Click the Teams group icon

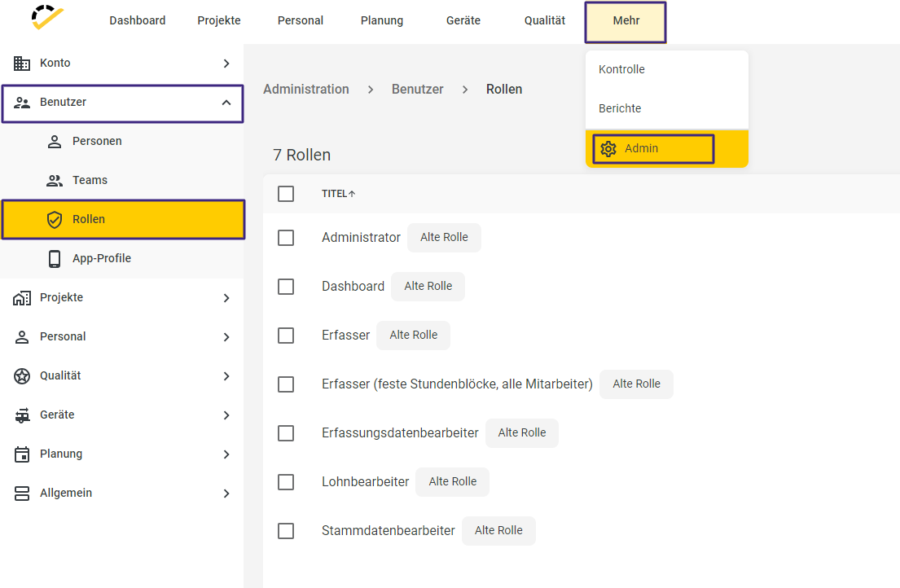[55, 181]
